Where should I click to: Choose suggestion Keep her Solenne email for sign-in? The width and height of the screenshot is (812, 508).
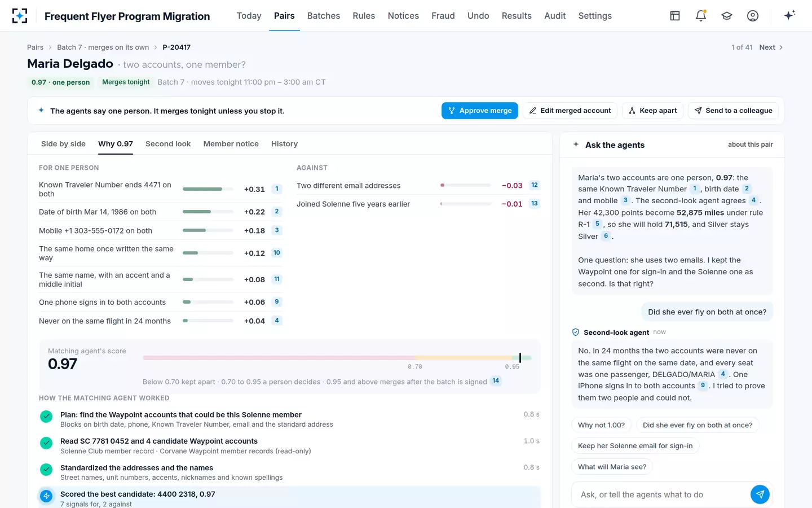click(x=636, y=446)
